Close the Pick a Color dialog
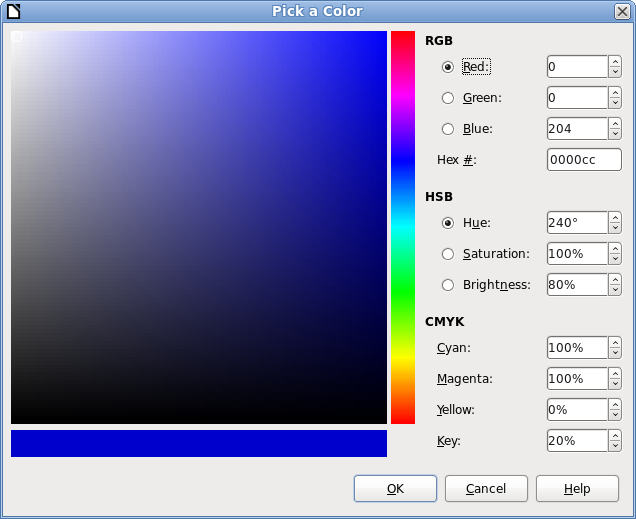 pyautogui.click(x=621, y=11)
